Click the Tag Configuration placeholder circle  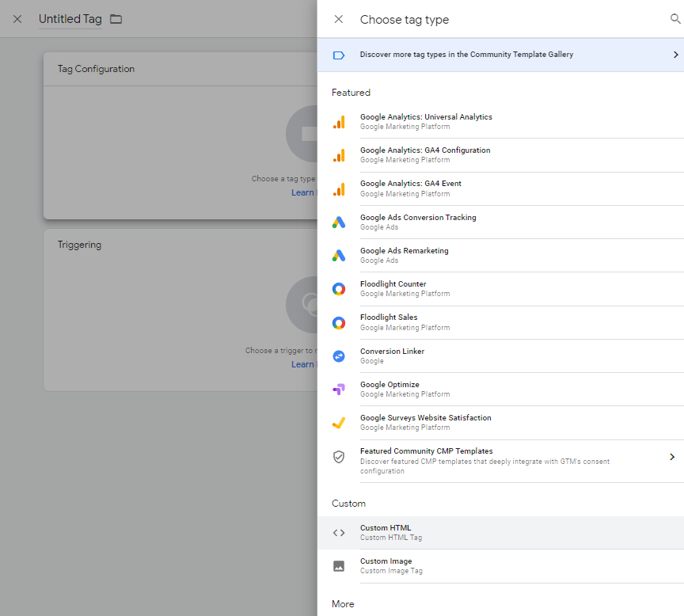click(302, 134)
